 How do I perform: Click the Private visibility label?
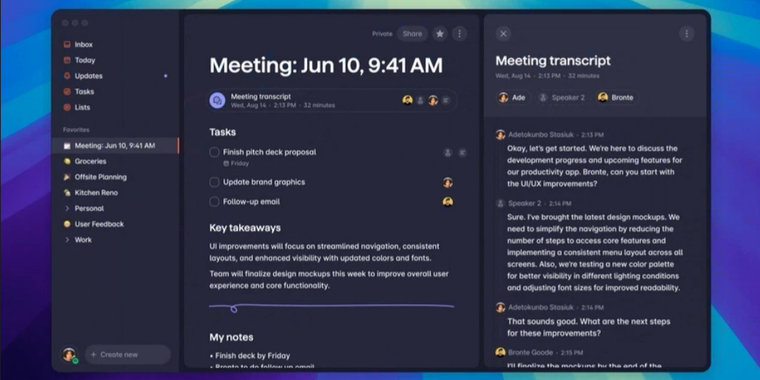coord(382,34)
